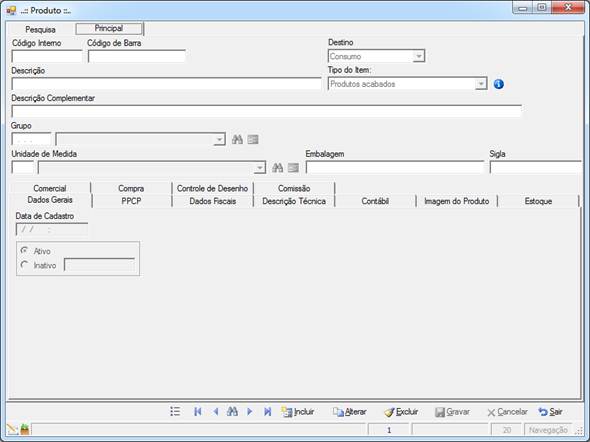The image size is (590, 442).
Task: Open the Destino dropdown
Action: (418, 56)
